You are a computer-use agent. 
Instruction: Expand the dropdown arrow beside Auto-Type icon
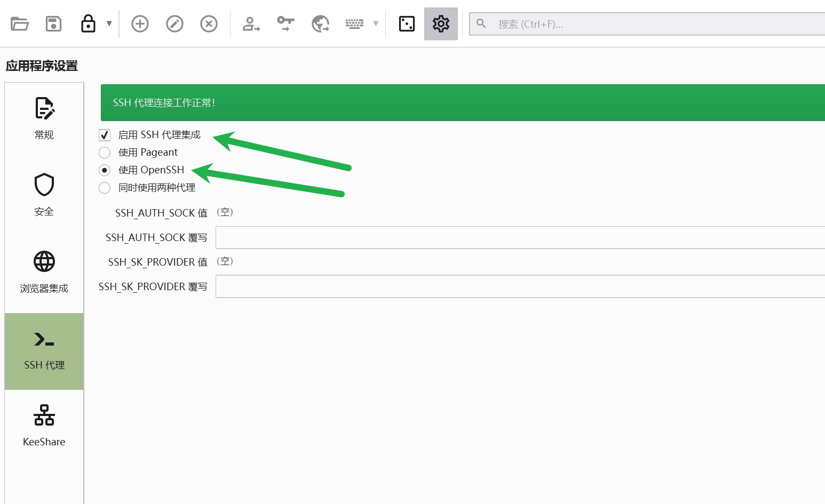coord(376,24)
